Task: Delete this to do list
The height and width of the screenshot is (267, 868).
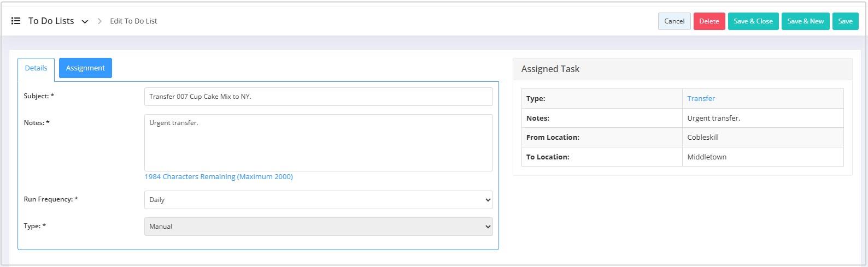Action: click(709, 21)
